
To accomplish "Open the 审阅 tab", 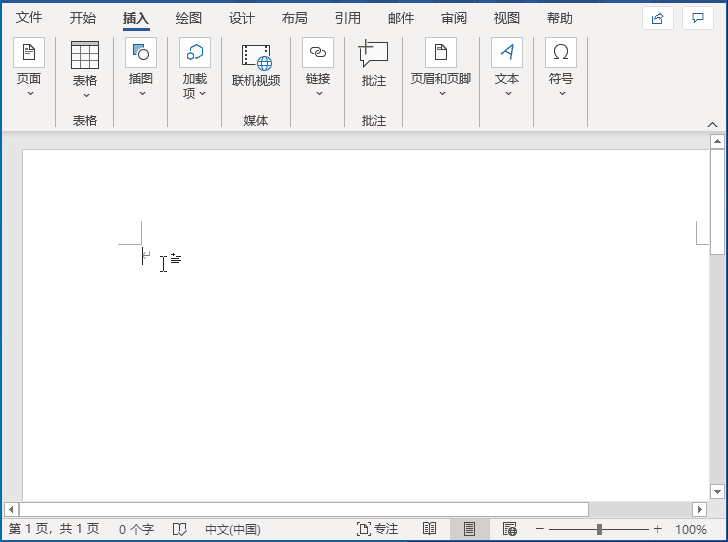I will point(454,18).
